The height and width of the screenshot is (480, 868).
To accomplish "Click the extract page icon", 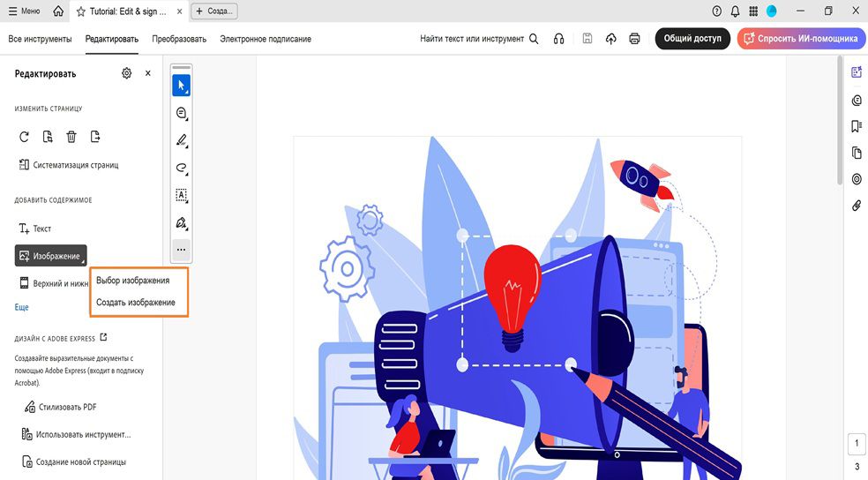I will pyautogui.click(x=48, y=137).
